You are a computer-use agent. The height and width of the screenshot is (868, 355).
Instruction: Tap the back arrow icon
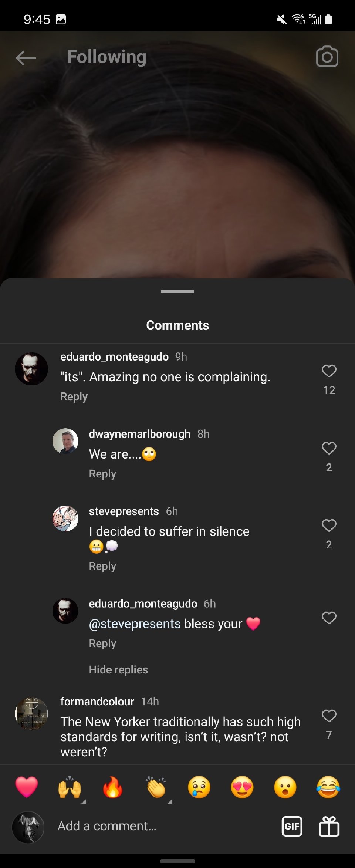pos(26,58)
